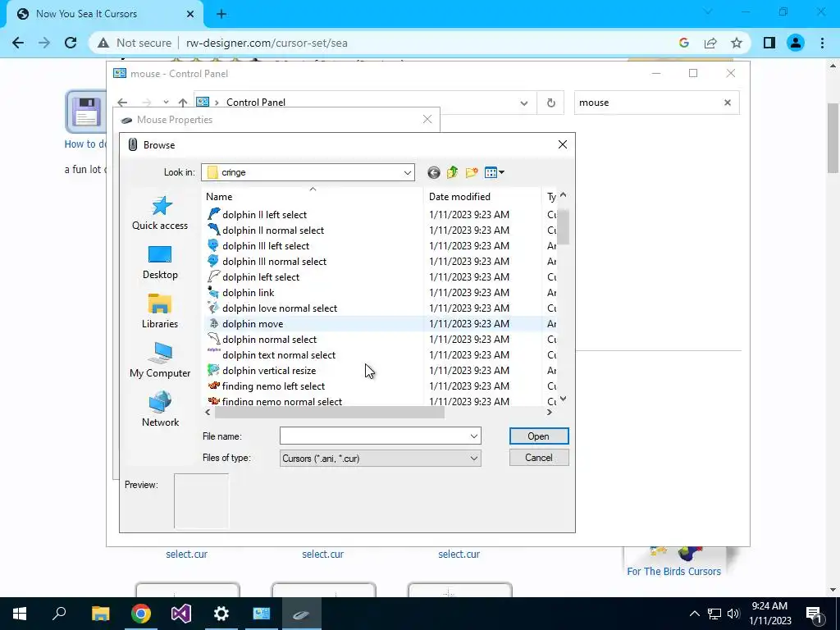Click the horizontal scrollbar left arrow
The image size is (840, 630).
click(208, 412)
